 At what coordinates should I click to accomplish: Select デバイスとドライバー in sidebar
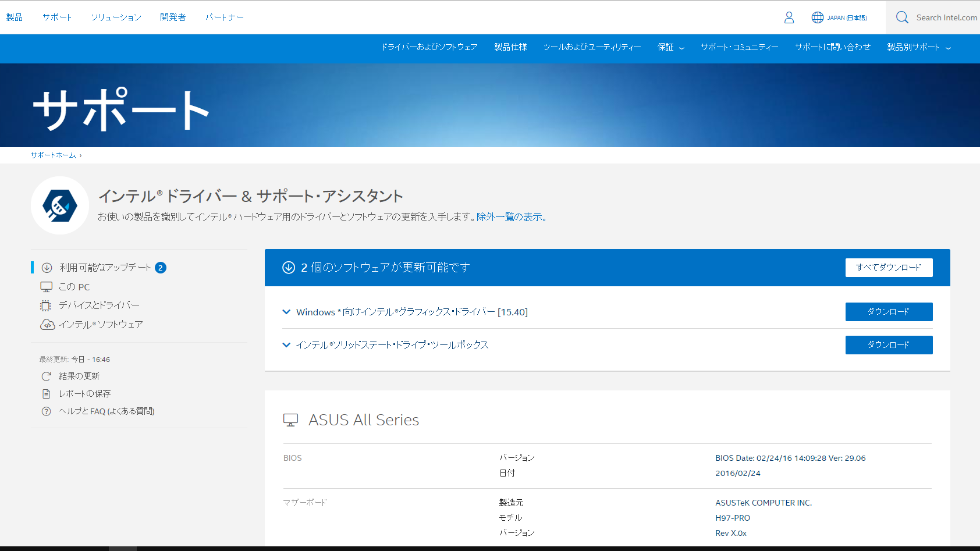click(100, 305)
